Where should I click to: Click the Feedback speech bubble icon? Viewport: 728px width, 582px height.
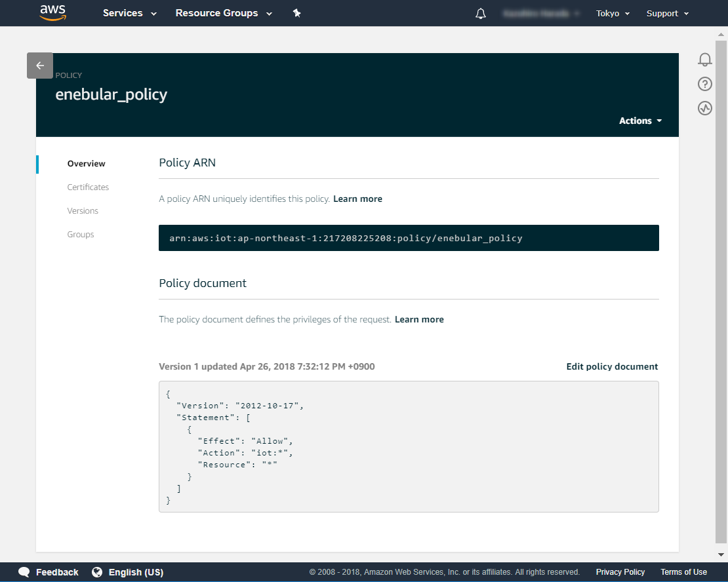point(24,572)
